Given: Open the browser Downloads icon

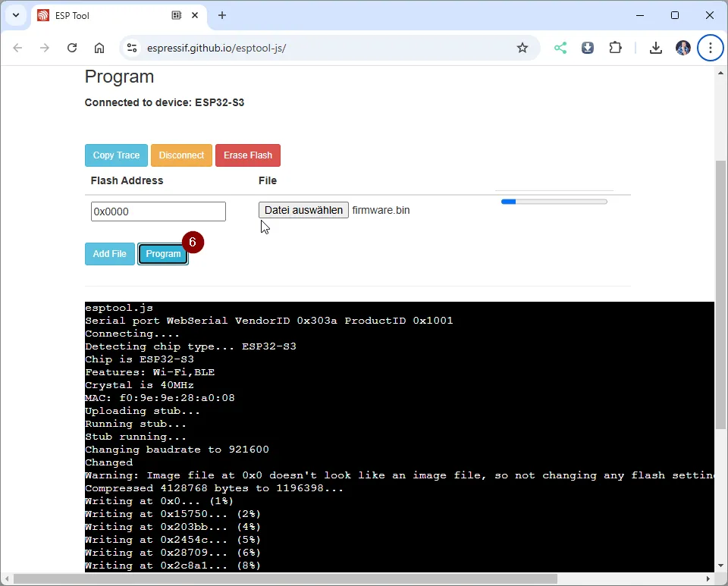Looking at the screenshot, I should click(x=656, y=48).
